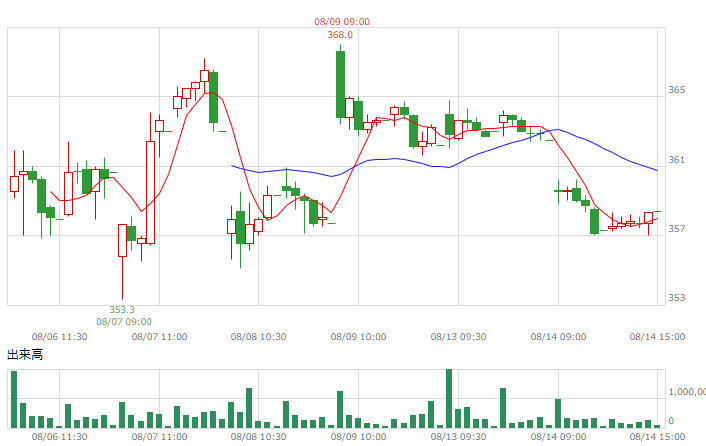Click price chart date label 08/14 15:00

657,337
